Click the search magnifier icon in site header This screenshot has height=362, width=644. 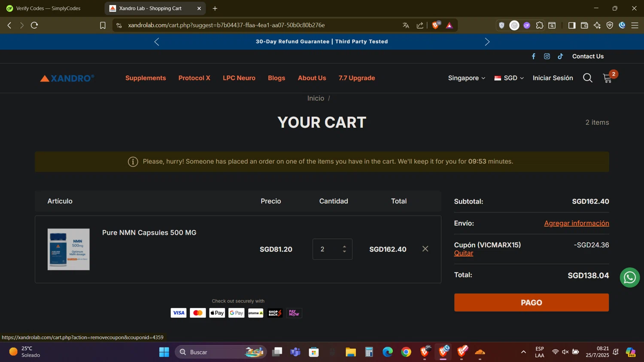(588, 78)
